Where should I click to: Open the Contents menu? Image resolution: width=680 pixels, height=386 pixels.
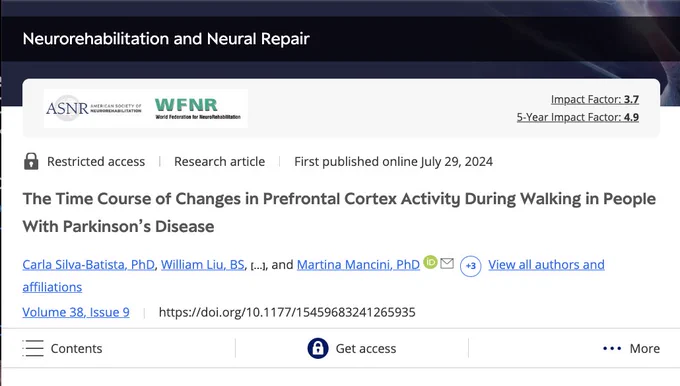coord(62,348)
